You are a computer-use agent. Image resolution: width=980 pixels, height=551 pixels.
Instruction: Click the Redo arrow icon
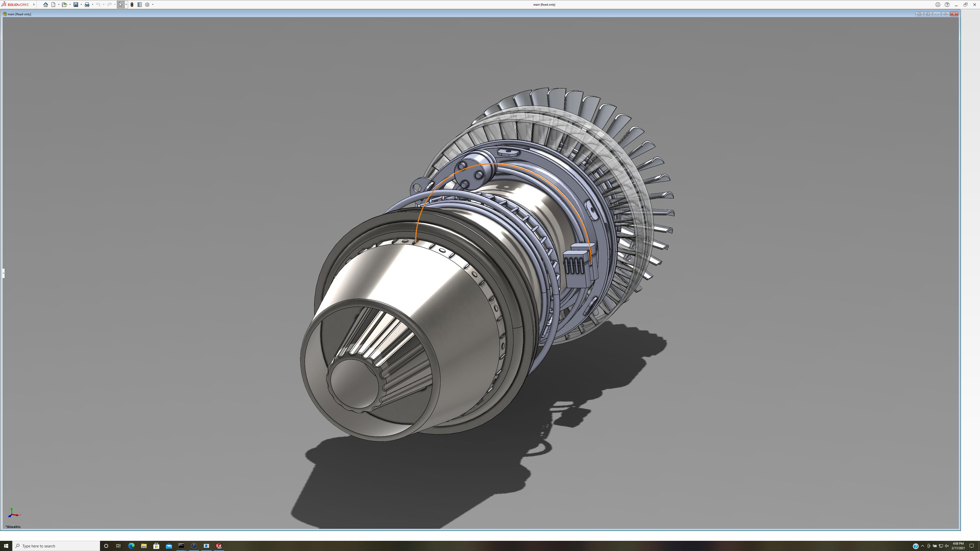pos(109,5)
